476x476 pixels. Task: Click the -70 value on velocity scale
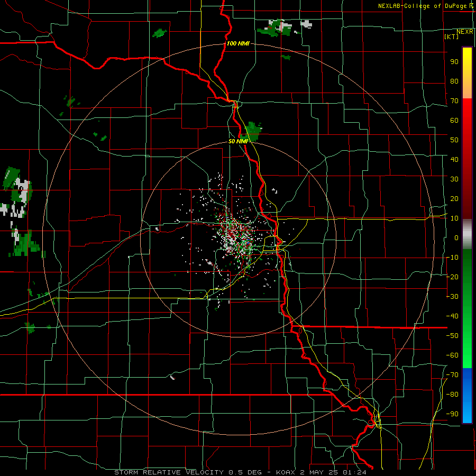coord(452,375)
